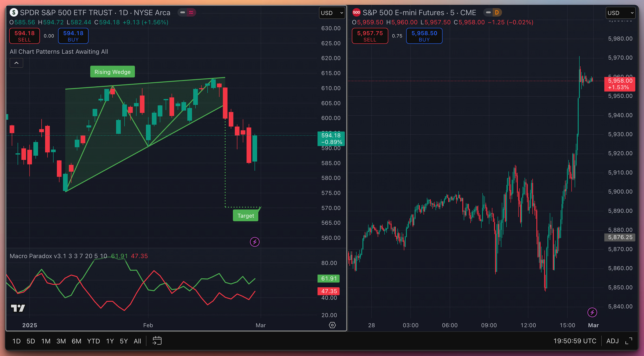Select the YTD time range
This screenshot has height=356, width=644.
tap(93, 341)
